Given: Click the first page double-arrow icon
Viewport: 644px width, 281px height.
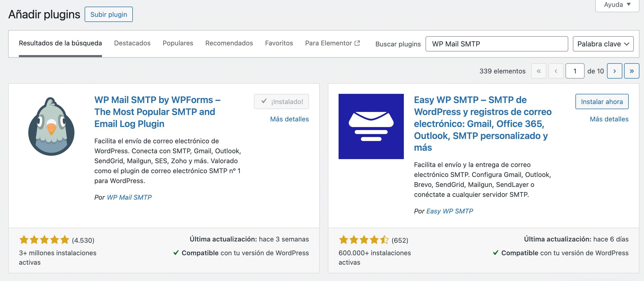Looking at the screenshot, I should point(538,71).
